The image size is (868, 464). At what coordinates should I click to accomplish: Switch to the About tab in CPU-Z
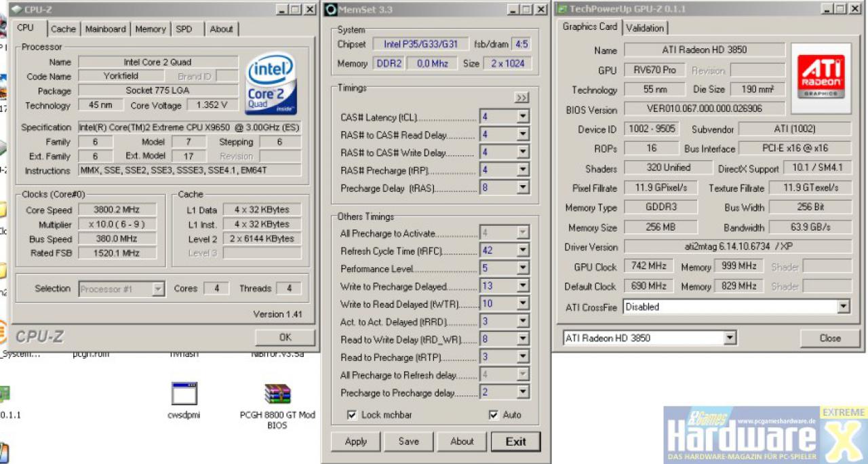(221, 29)
